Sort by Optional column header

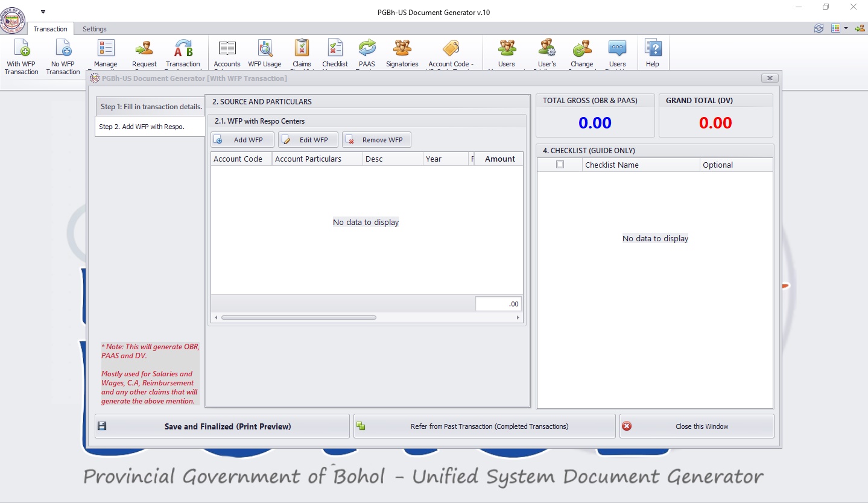736,165
